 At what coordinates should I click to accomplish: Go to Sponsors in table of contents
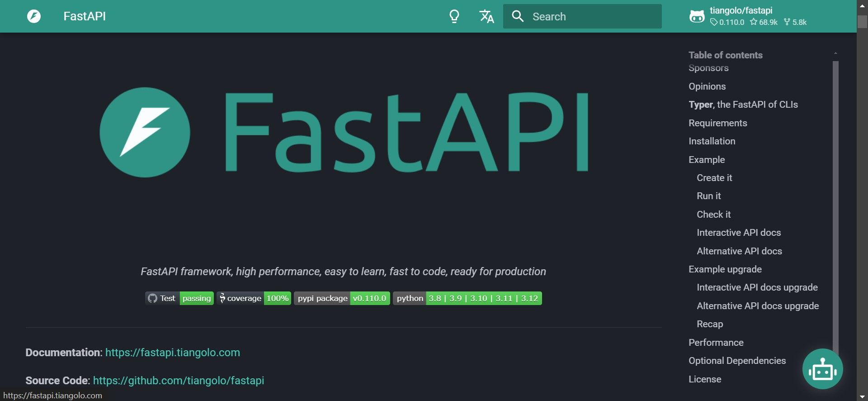(x=708, y=68)
